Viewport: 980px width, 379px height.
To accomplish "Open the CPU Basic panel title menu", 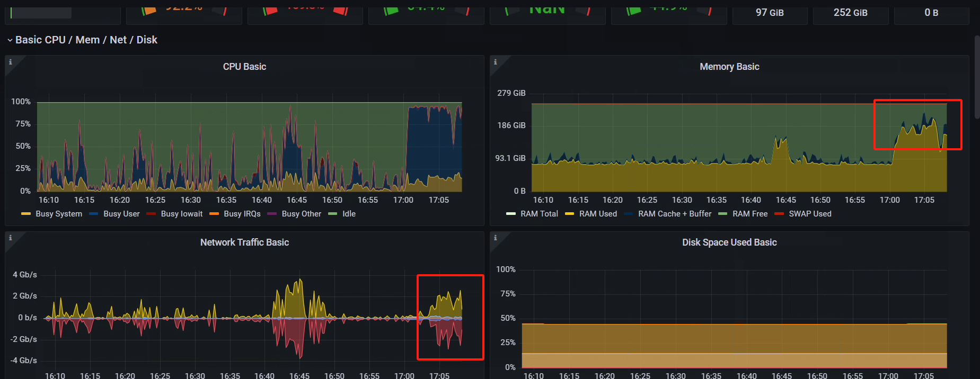I will point(244,67).
